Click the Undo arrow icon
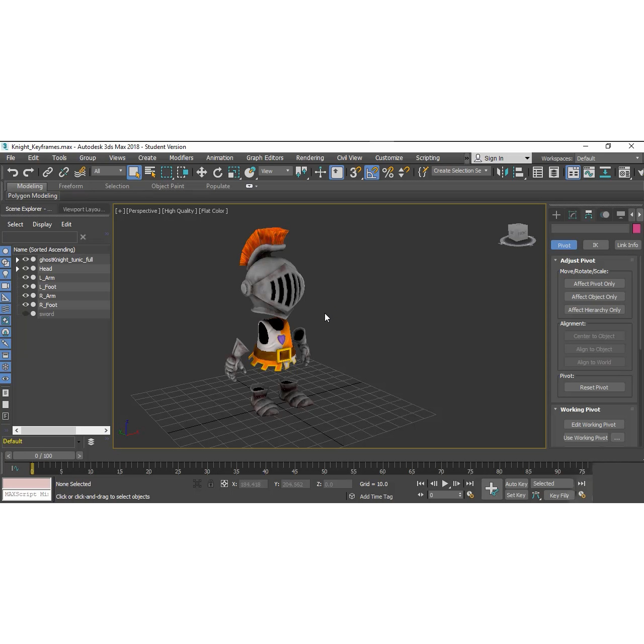644x644 pixels. click(x=13, y=172)
